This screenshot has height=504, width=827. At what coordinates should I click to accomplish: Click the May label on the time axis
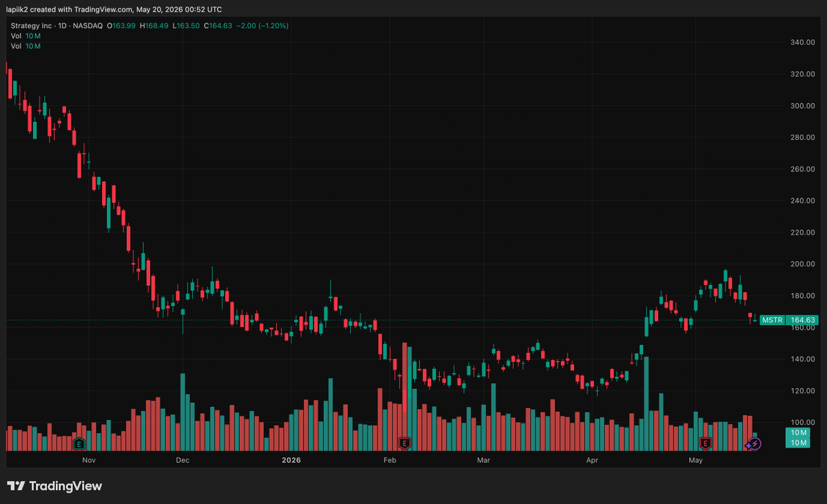pos(695,459)
